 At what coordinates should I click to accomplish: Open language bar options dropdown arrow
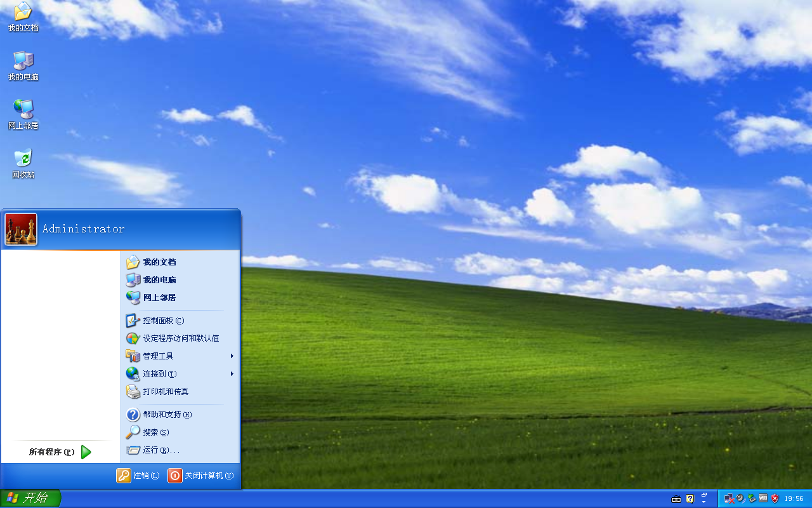pos(704,502)
